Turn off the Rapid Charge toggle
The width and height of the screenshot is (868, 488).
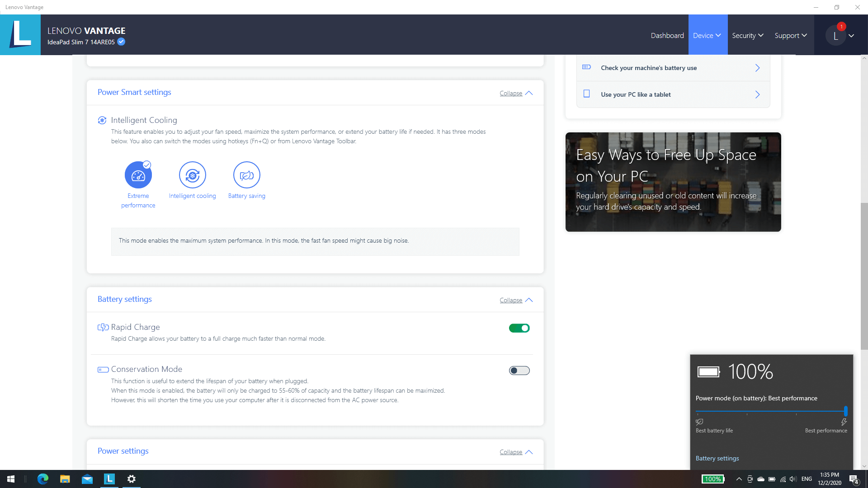pyautogui.click(x=519, y=328)
